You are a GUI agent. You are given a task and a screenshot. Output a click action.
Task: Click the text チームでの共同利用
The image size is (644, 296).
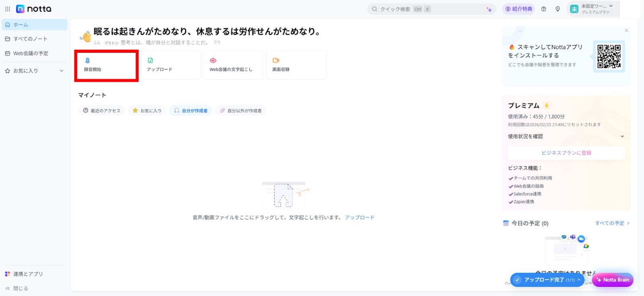point(533,178)
